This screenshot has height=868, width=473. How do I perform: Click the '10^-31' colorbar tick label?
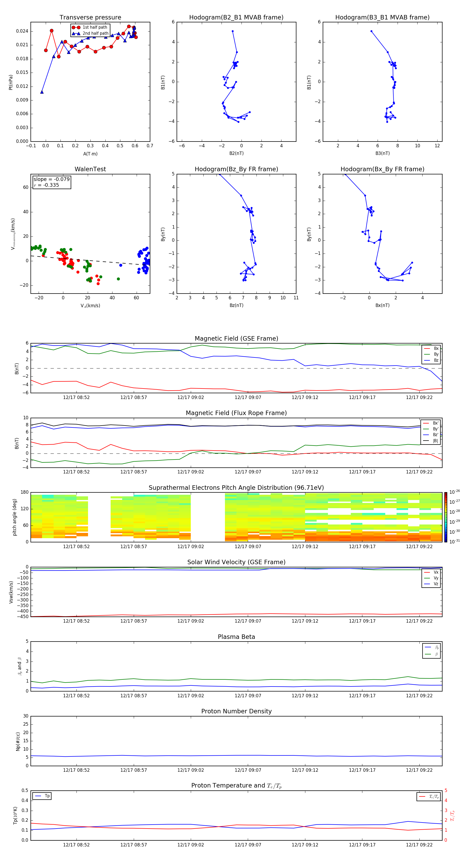pos(455,542)
